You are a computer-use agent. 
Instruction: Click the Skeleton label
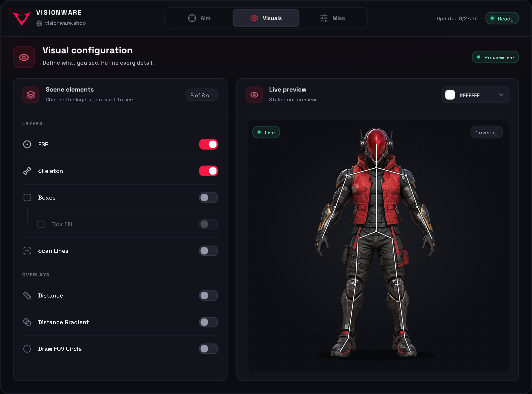coord(51,171)
